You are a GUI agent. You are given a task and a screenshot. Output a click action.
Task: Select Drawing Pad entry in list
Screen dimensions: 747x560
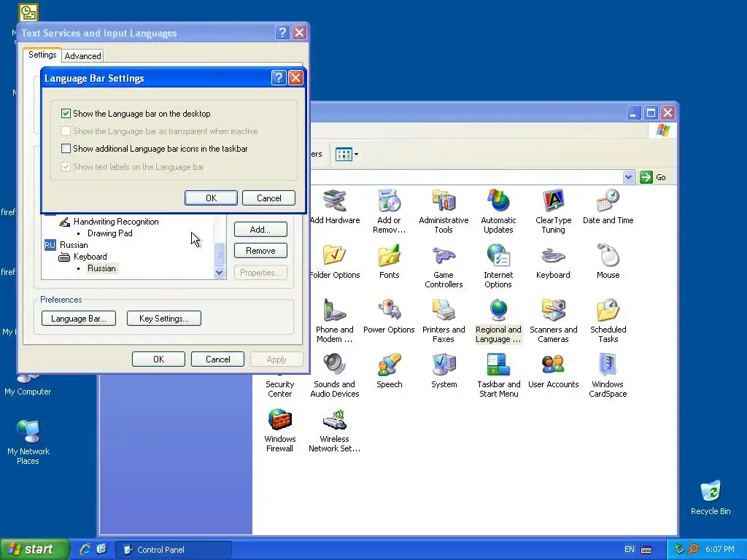click(x=110, y=233)
